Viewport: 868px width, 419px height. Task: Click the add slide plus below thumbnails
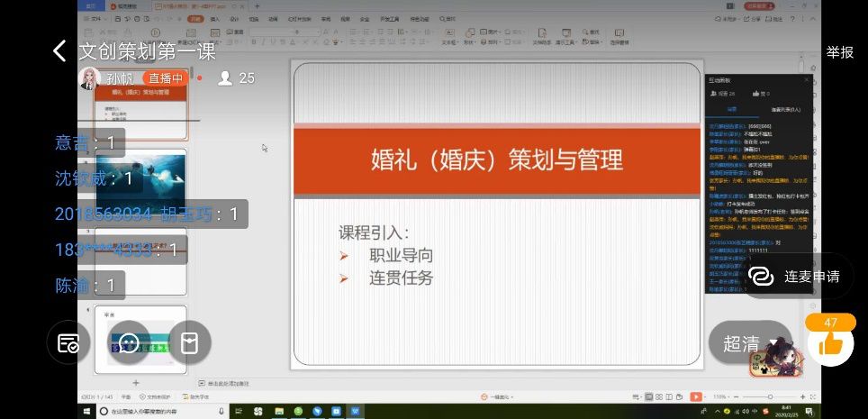(x=136, y=382)
